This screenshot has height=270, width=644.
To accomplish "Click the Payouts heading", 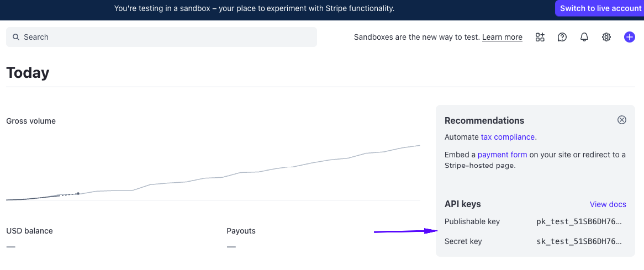I will [241, 231].
